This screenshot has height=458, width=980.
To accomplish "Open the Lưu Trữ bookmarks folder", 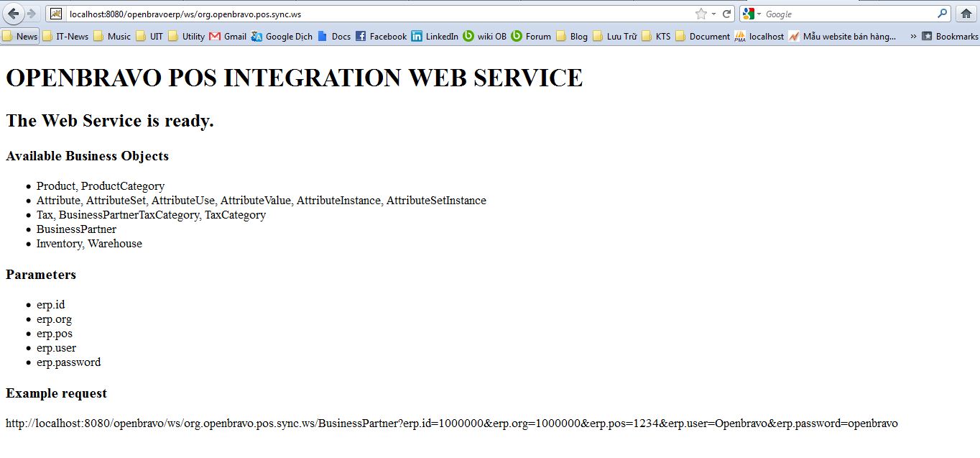I will click(x=615, y=36).
